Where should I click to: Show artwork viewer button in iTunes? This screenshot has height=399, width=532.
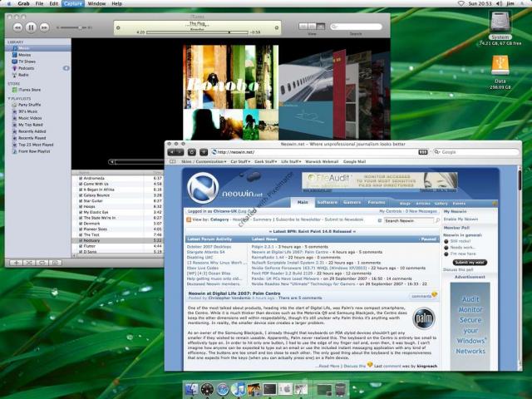(56, 263)
